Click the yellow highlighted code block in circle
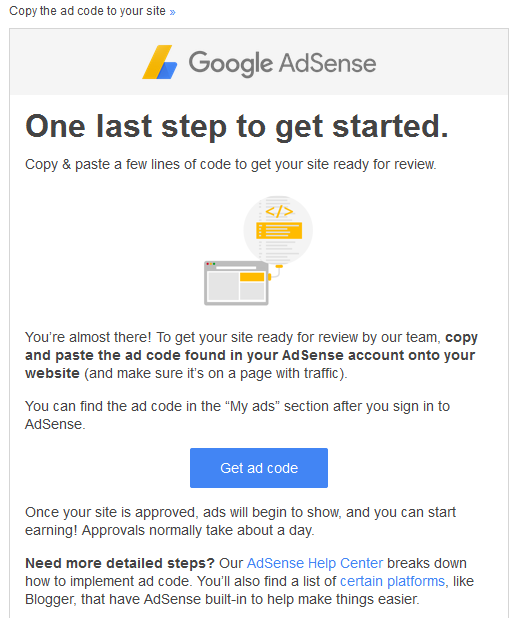The image size is (513, 618). (279, 231)
